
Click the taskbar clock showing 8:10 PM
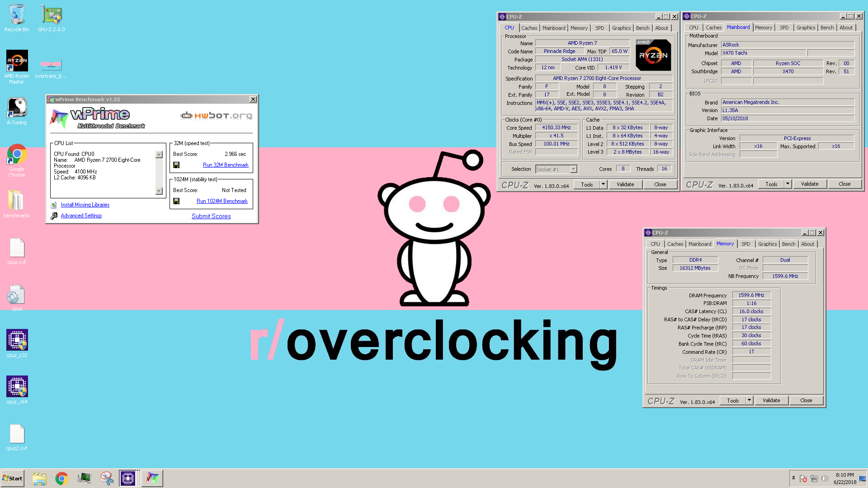[845, 479]
